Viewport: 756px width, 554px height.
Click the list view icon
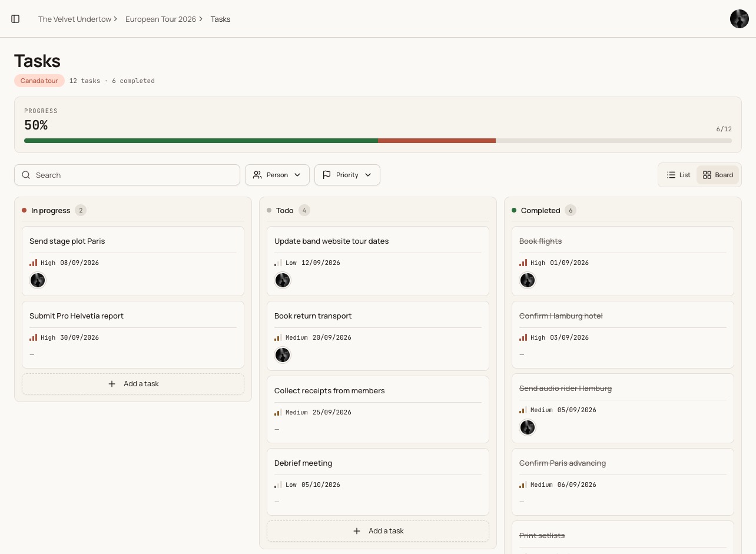671,175
